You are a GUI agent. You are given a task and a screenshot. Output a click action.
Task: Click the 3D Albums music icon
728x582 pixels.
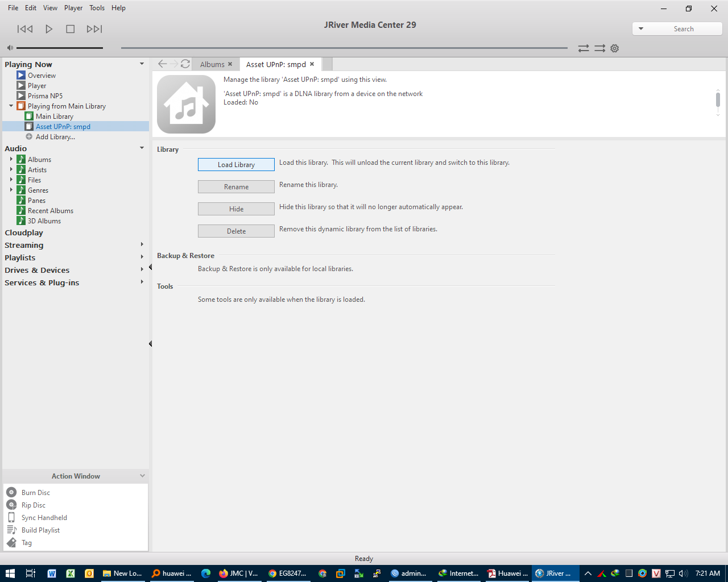coord(21,221)
